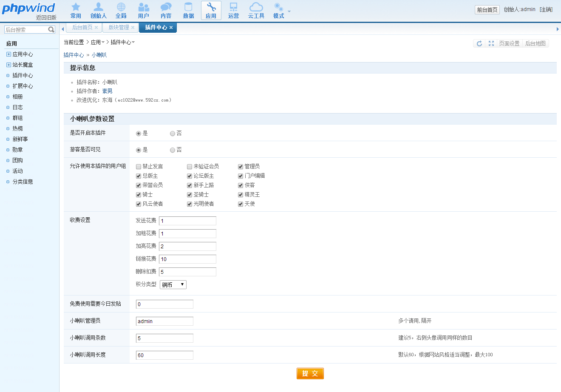Open the 积分类型 select box
The width and height of the screenshot is (561, 392).
tap(173, 284)
